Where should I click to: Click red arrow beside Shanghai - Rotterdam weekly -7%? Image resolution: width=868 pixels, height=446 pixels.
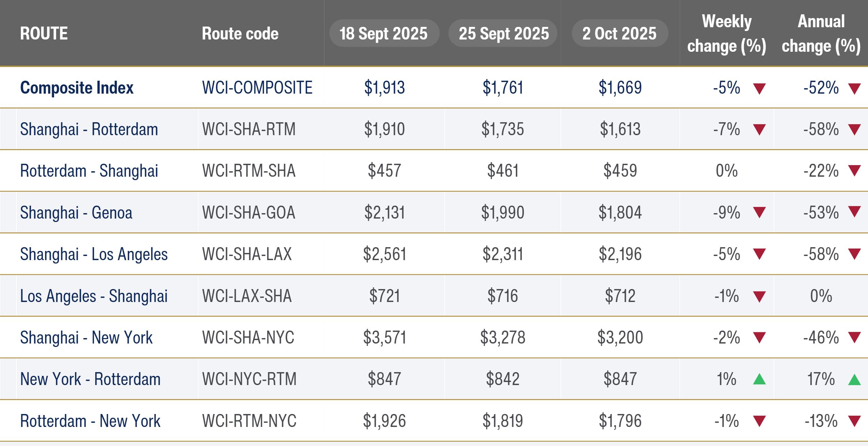click(x=759, y=129)
